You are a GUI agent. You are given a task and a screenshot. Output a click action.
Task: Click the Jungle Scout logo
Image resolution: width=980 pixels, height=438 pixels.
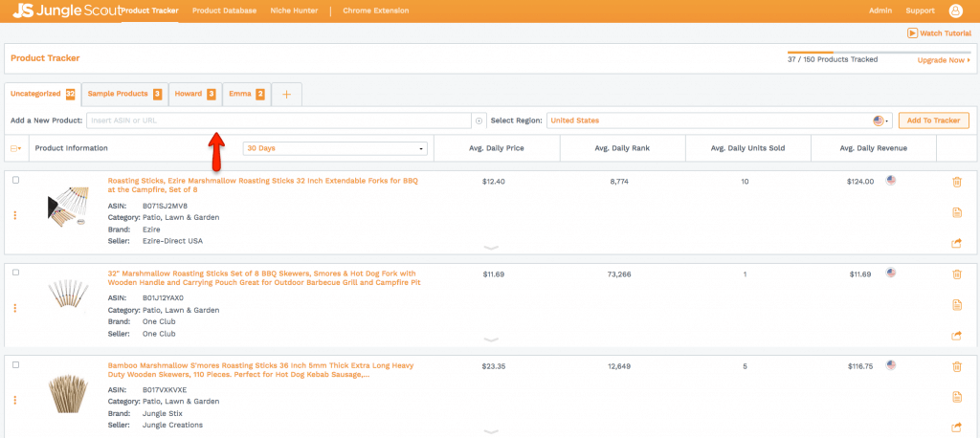click(x=67, y=11)
